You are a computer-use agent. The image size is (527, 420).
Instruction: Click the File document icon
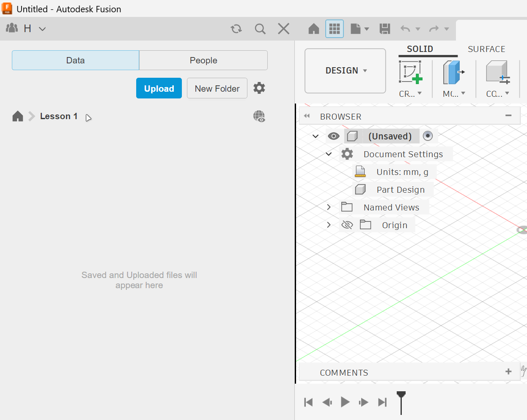(356, 29)
